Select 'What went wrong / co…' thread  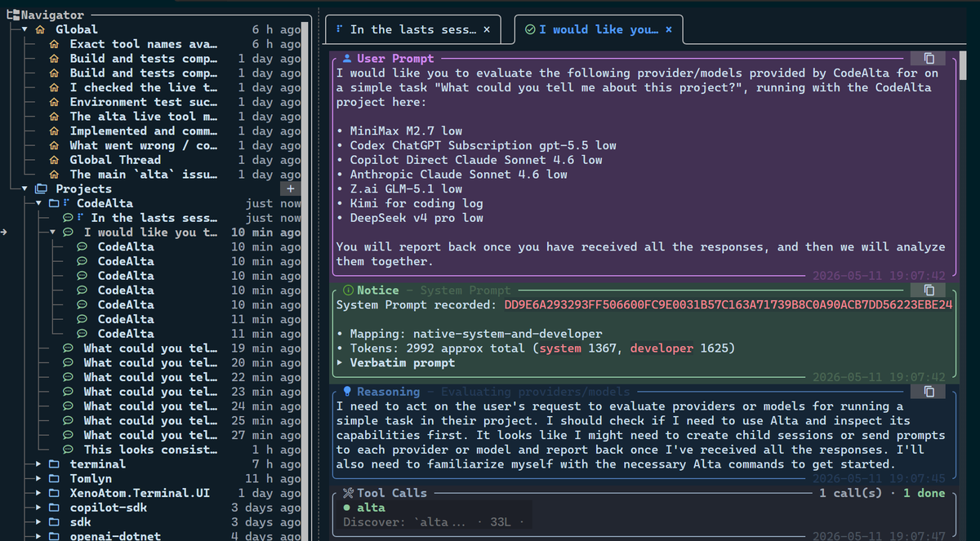144,145
